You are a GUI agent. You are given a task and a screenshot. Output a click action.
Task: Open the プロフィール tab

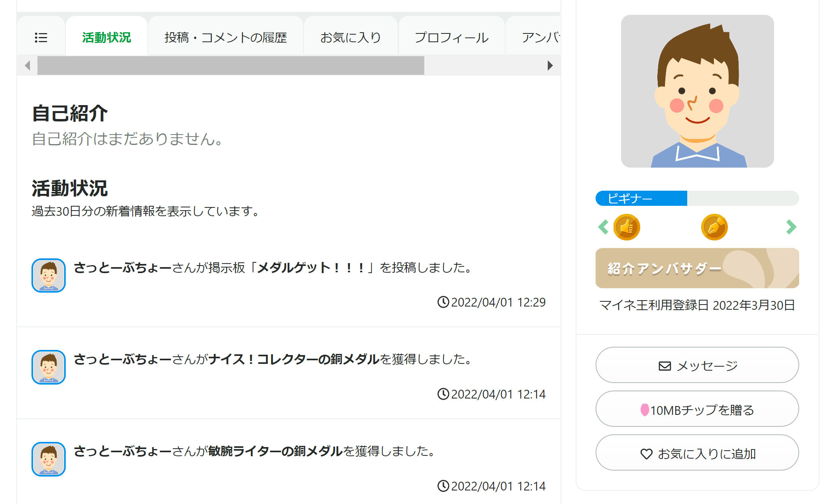click(451, 37)
